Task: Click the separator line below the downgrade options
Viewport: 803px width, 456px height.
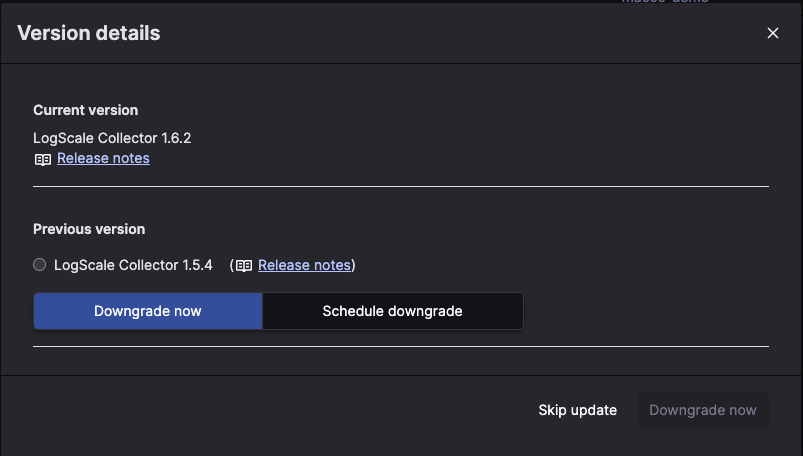Action: coord(400,347)
